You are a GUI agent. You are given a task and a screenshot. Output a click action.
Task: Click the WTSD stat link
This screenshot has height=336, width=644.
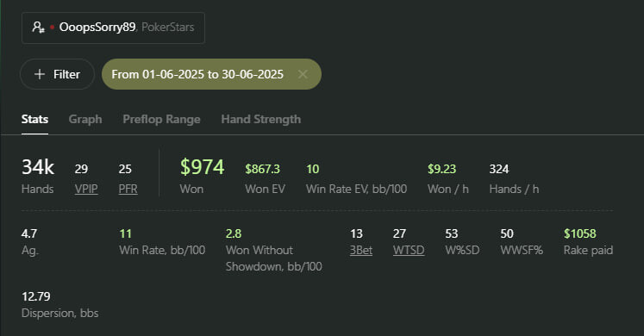click(x=409, y=250)
